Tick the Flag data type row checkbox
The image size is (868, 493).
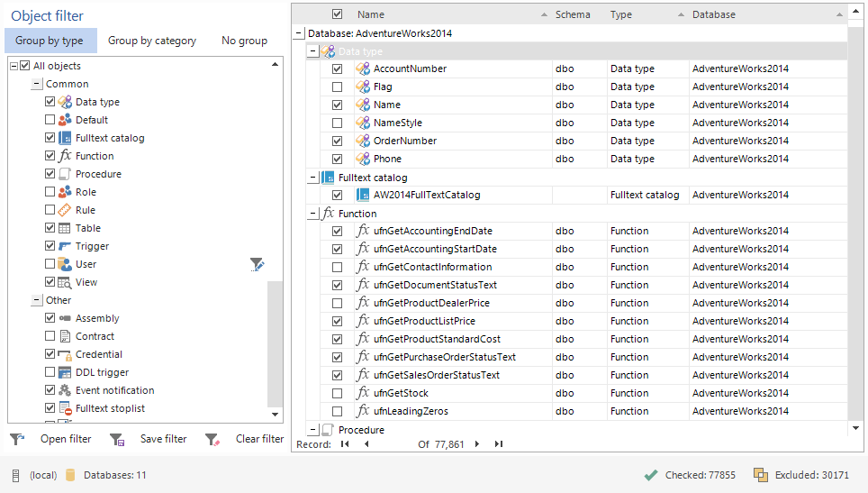pyautogui.click(x=337, y=87)
